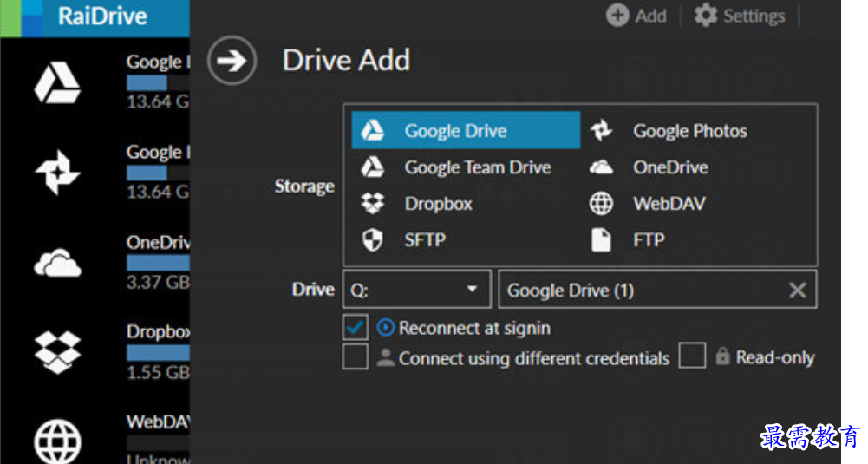Open the drive letter Q: dropdown
This screenshot has height=464, width=868.
417,289
